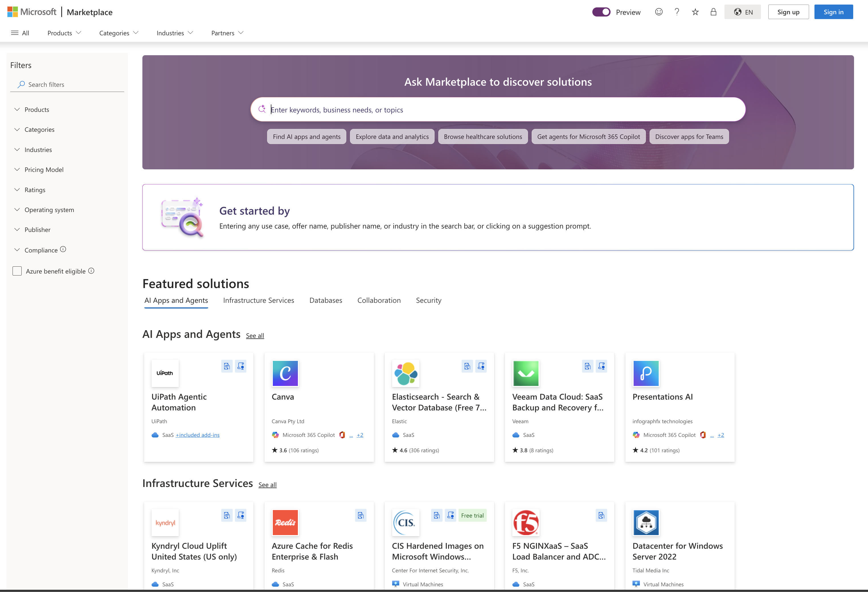The image size is (868, 592).
Task: Open the Partners dropdown in top nav
Action: point(227,33)
